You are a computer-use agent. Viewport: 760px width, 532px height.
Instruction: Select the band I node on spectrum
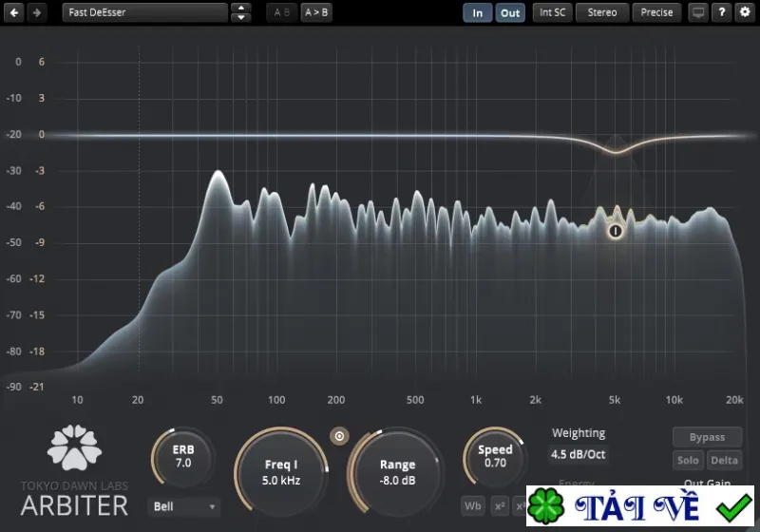click(x=616, y=231)
